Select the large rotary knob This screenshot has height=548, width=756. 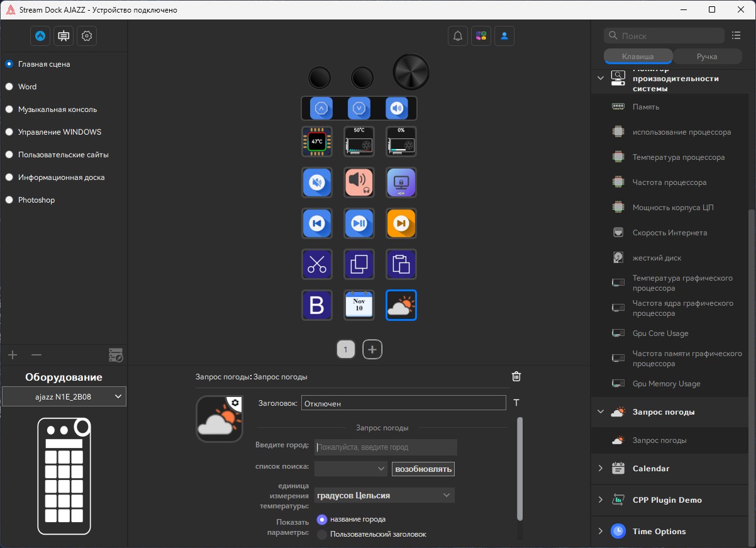click(x=411, y=72)
